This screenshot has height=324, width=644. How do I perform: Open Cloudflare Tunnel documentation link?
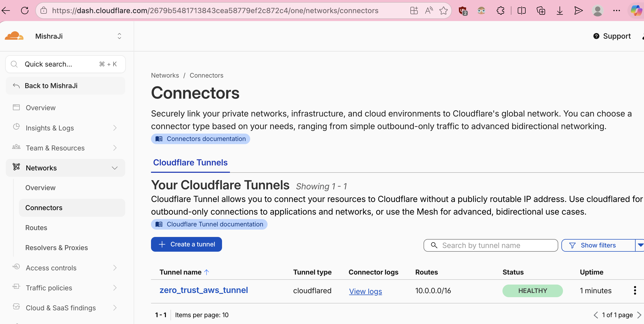(x=209, y=224)
